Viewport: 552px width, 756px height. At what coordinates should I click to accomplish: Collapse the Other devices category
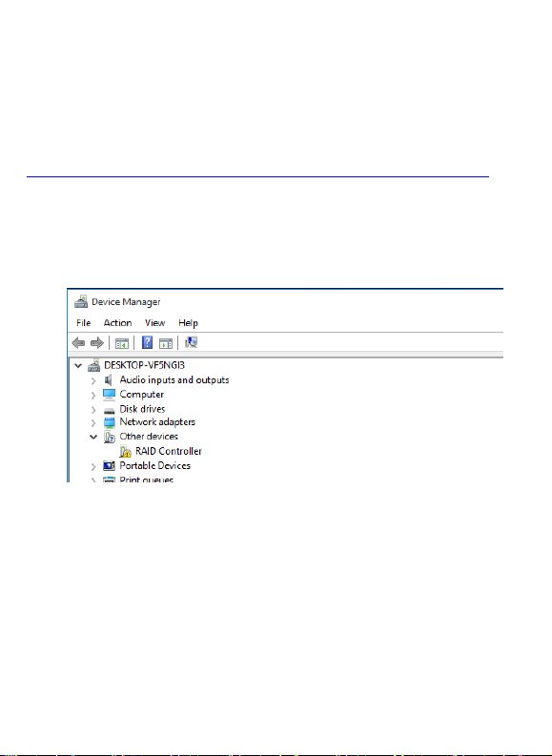[93, 437]
